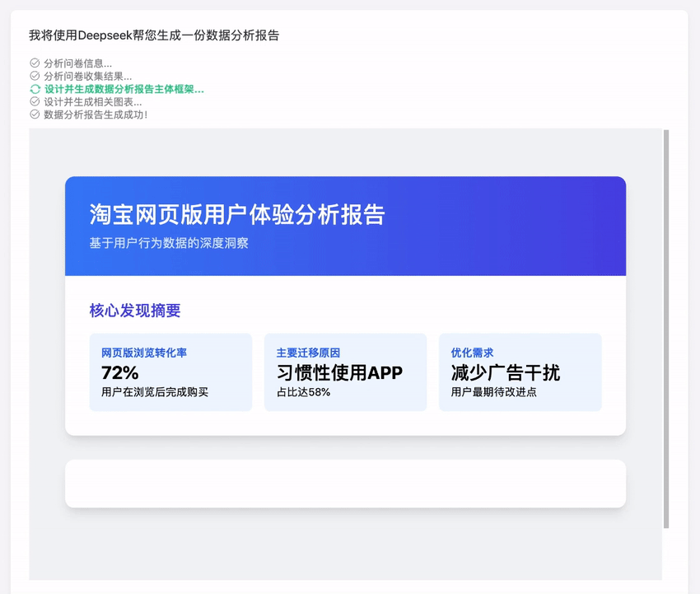This screenshot has height=594, width=700.
Task: Click the text 占比达58%
Action: 303,392
